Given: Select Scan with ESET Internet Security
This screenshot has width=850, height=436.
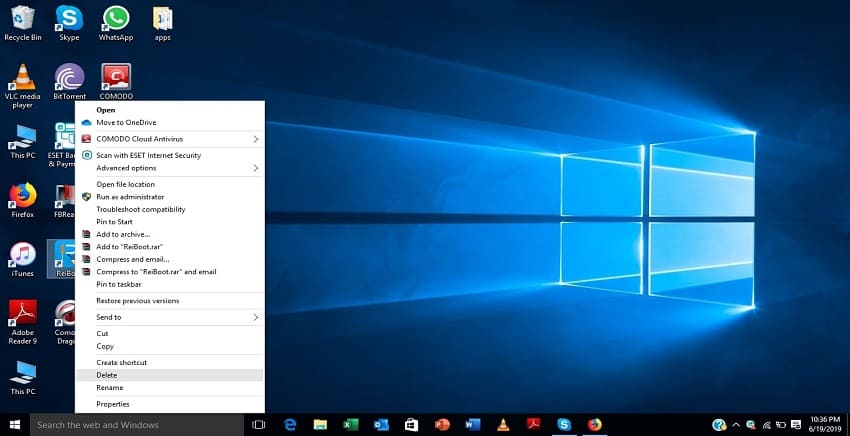Looking at the screenshot, I should click(x=170, y=155).
